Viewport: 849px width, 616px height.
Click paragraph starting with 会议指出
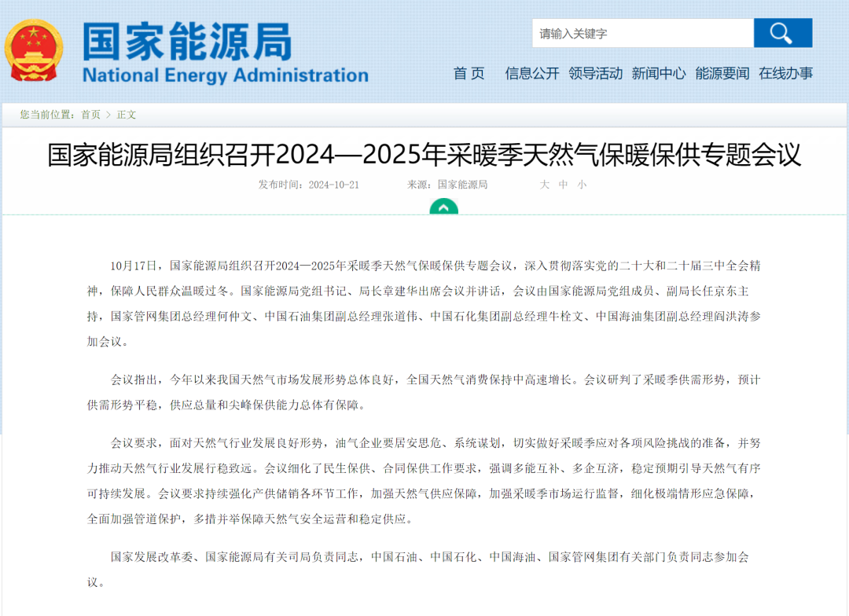click(x=424, y=392)
